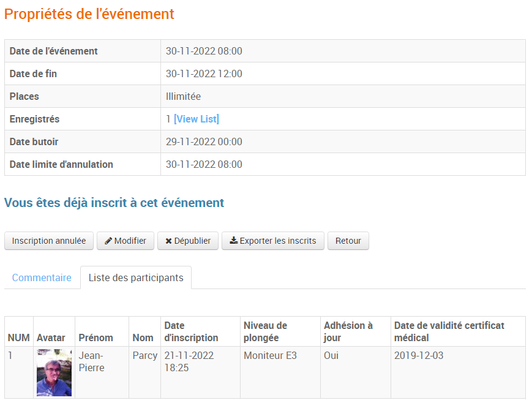Click the download icon on Exporter les inscrits
The height and width of the screenshot is (411, 532).
(233, 241)
